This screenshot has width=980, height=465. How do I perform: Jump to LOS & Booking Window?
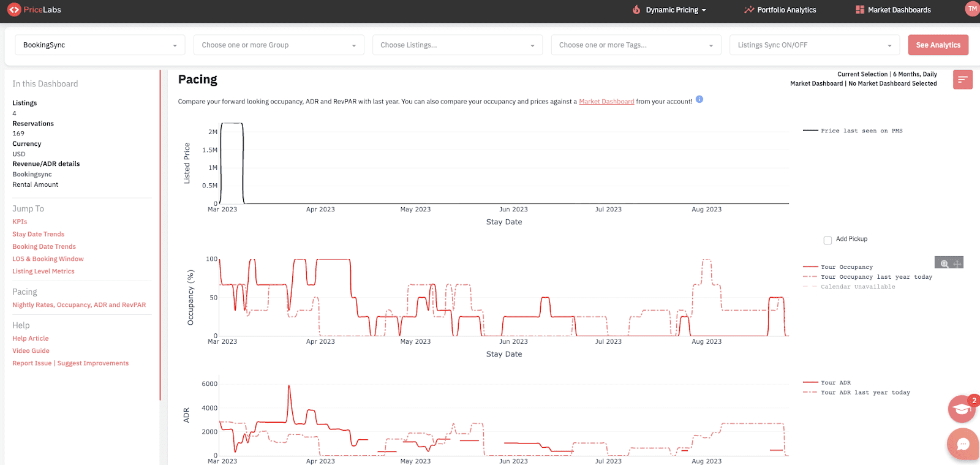pyautogui.click(x=48, y=259)
